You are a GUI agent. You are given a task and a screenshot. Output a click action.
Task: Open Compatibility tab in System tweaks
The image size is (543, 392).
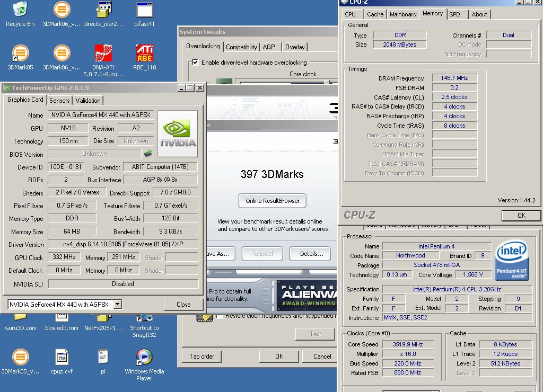pos(241,47)
